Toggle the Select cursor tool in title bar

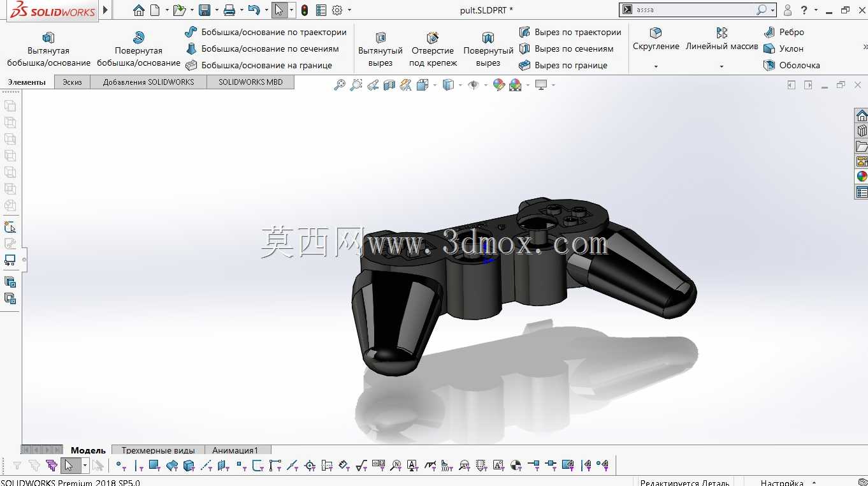pos(278,10)
